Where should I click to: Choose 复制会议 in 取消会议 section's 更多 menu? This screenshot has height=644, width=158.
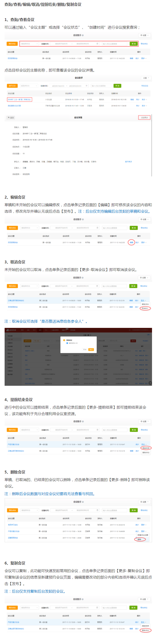click(145, 304)
